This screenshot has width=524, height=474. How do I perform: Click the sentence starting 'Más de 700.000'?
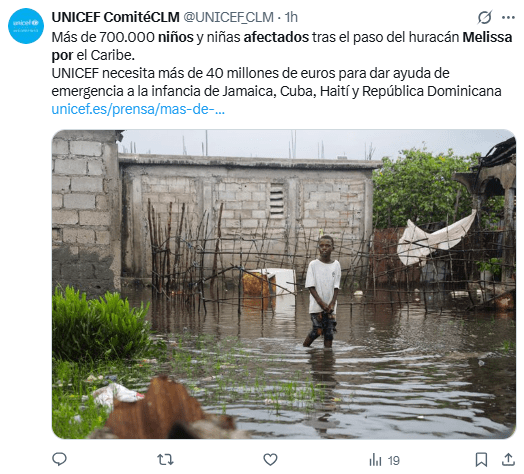[x=282, y=46]
